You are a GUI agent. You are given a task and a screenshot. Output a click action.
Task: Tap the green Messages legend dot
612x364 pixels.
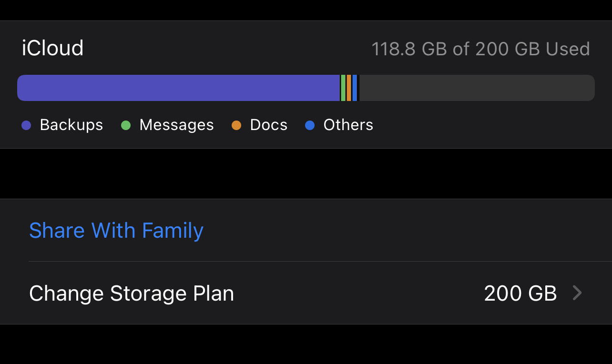126,125
